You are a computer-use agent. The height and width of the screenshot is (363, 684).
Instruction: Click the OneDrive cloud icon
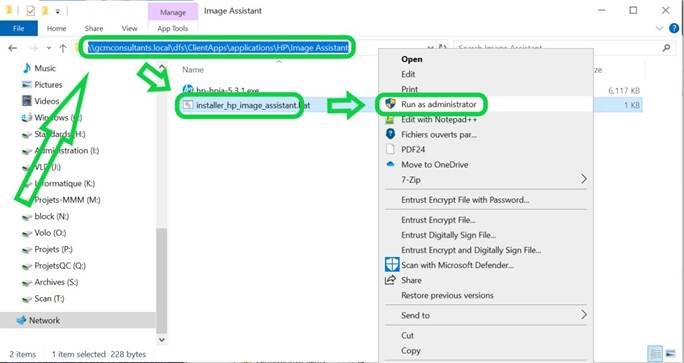tap(390, 164)
